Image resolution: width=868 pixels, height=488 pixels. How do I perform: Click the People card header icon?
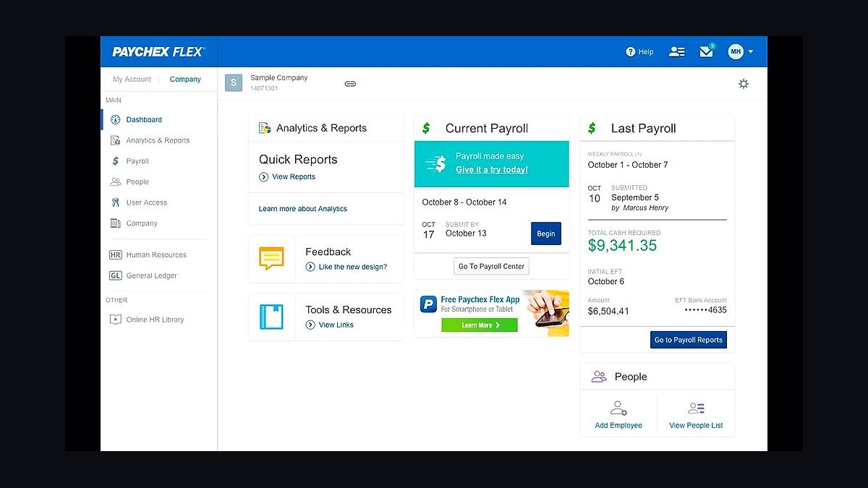pyautogui.click(x=599, y=377)
